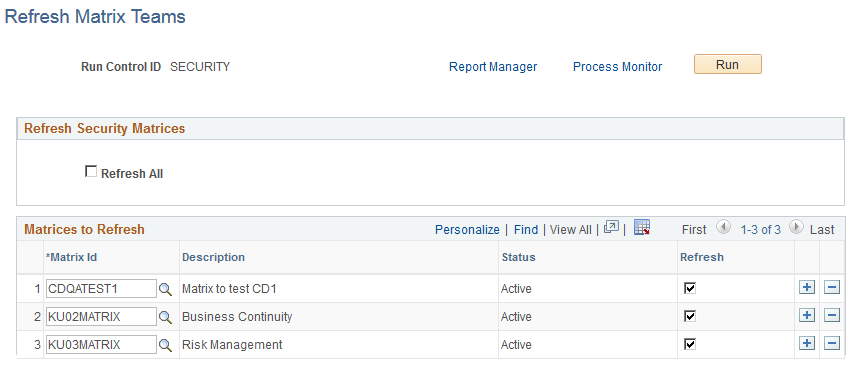Go to Last rows link

click(822, 230)
